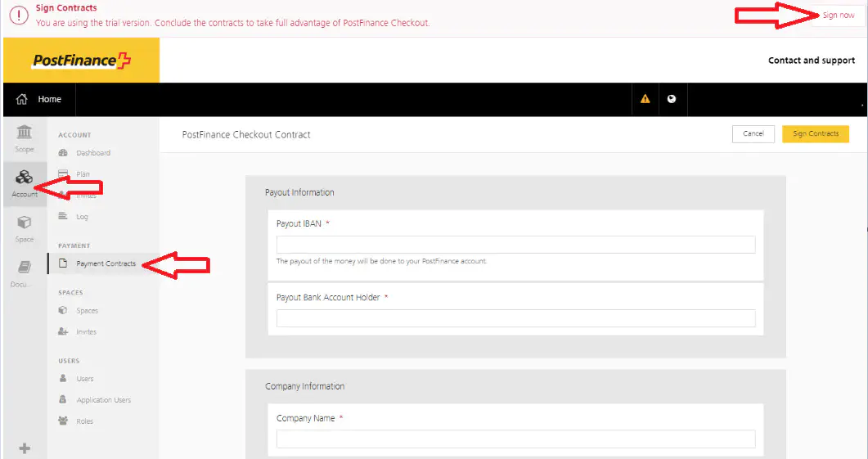The width and height of the screenshot is (868, 459).
Task: Click Sign now in the trial banner
Action: tap(839, 16)
